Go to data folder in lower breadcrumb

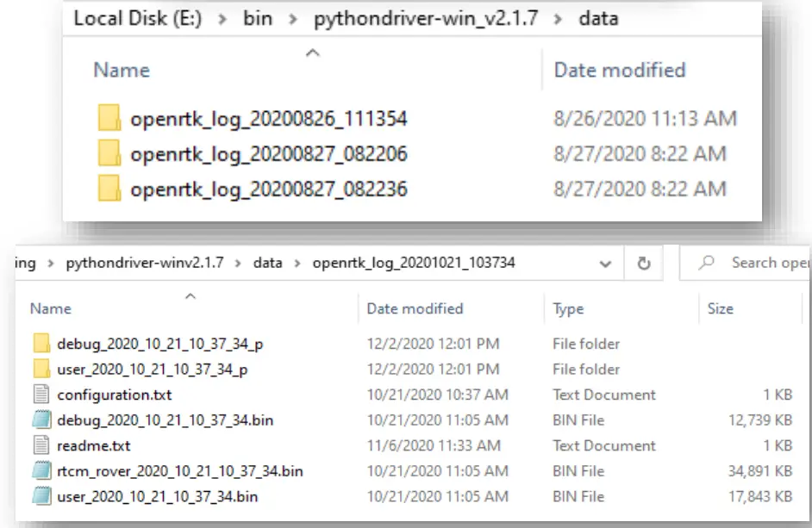267,263
